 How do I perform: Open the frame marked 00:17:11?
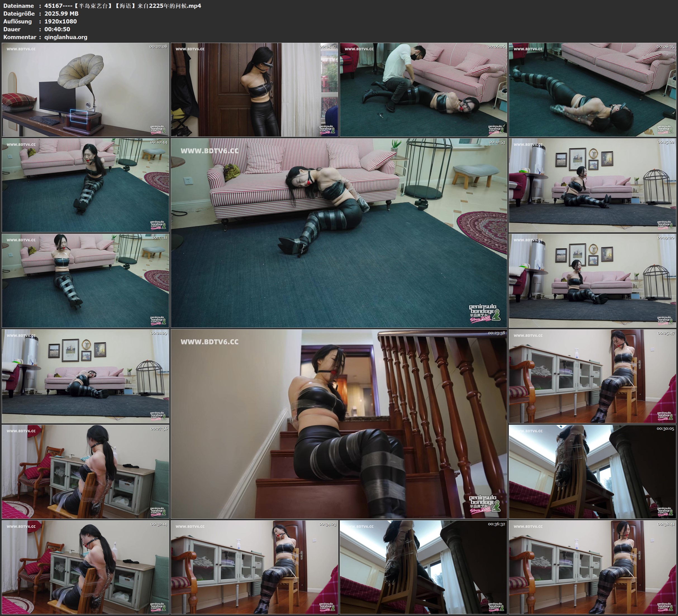85,280
